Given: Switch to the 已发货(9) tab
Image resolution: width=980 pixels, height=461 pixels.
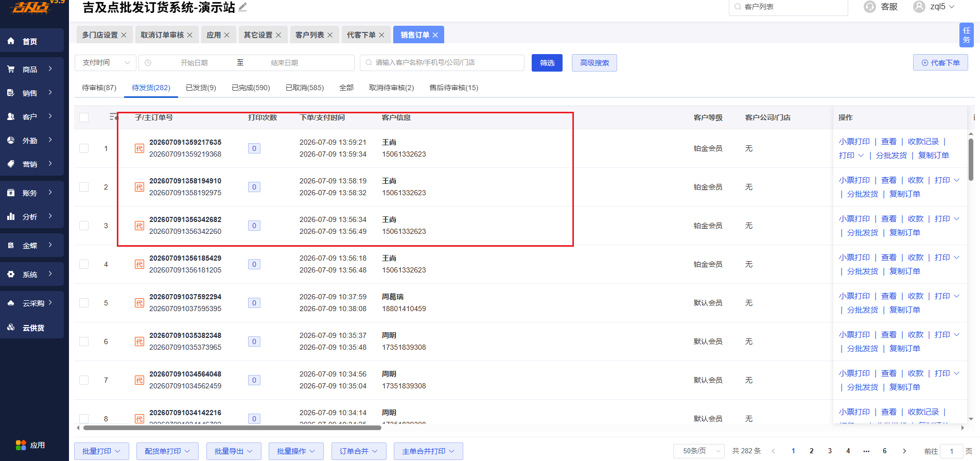Looking at the screenshot, I should [201, 88].
